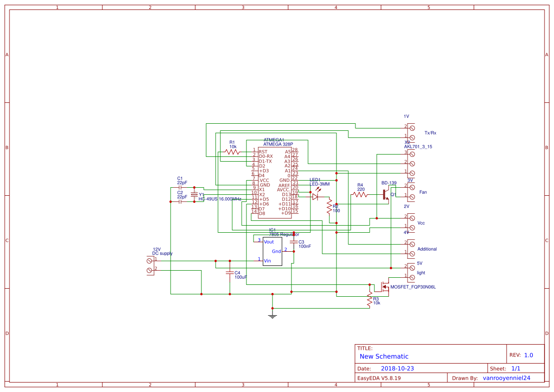Select resistor R1 10k near the ATMEGA
The height and width of the screenshot is (392, 554).
pos(232,151)
